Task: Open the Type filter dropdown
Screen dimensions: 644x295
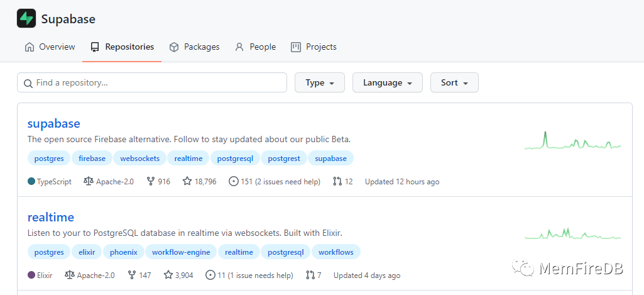Action: coord(319,83)
